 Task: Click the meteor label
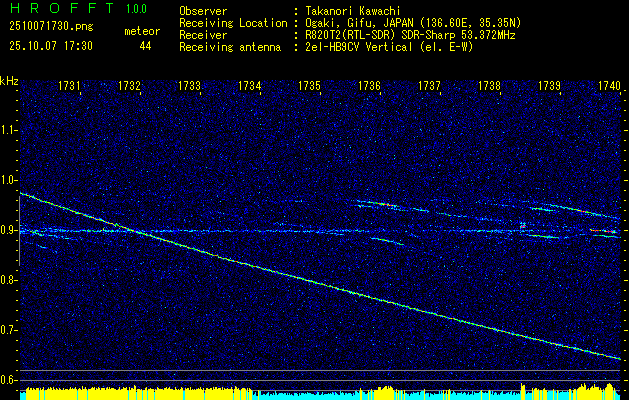point(142,31)
